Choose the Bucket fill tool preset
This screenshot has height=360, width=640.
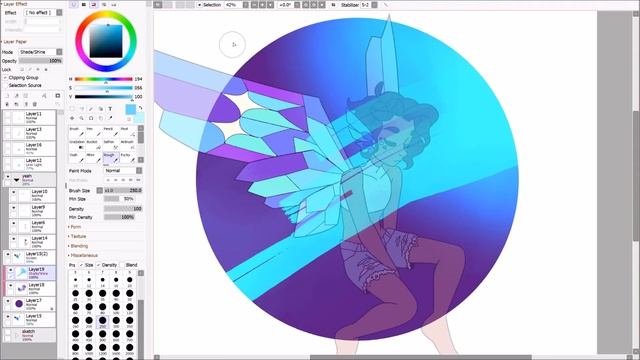point(94,145)
